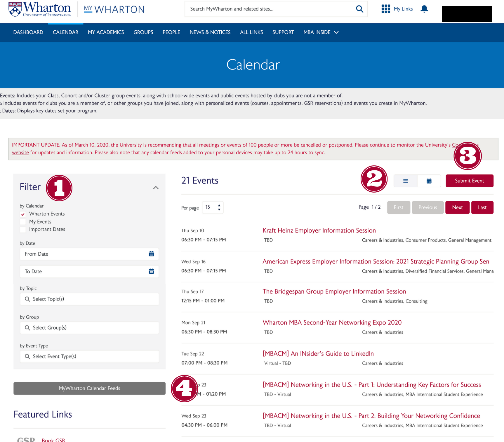504x442 pixels.
Task: Open The Bridgespan Group Employer Information Session
Action: click(x=334, y=291)
